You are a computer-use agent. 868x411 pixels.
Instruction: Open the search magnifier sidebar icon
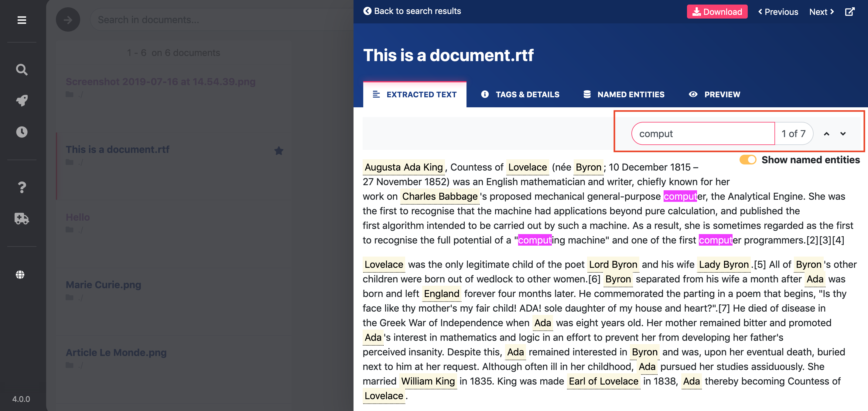click(22, 69)
